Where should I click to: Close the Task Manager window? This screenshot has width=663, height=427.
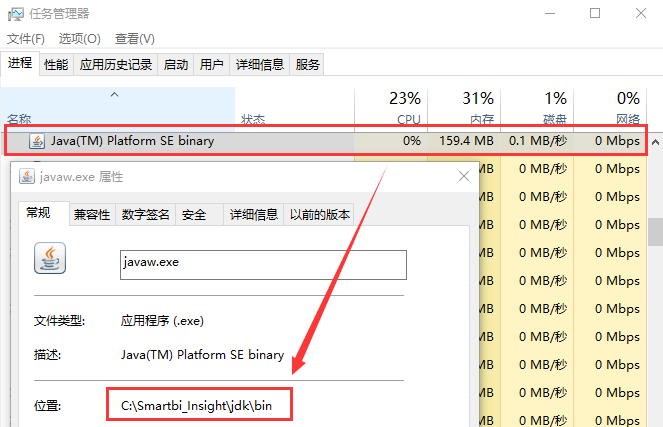(x=641, y=14)
